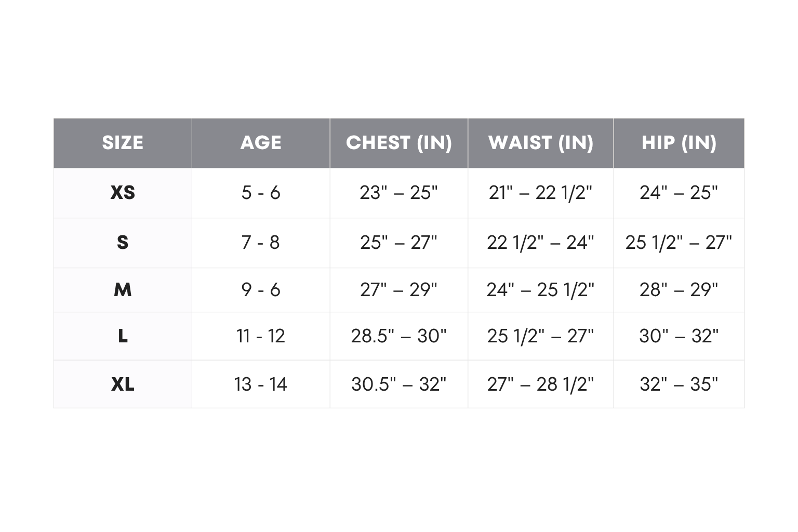
Task: Select the S size row label
Action: coord(123,243)
